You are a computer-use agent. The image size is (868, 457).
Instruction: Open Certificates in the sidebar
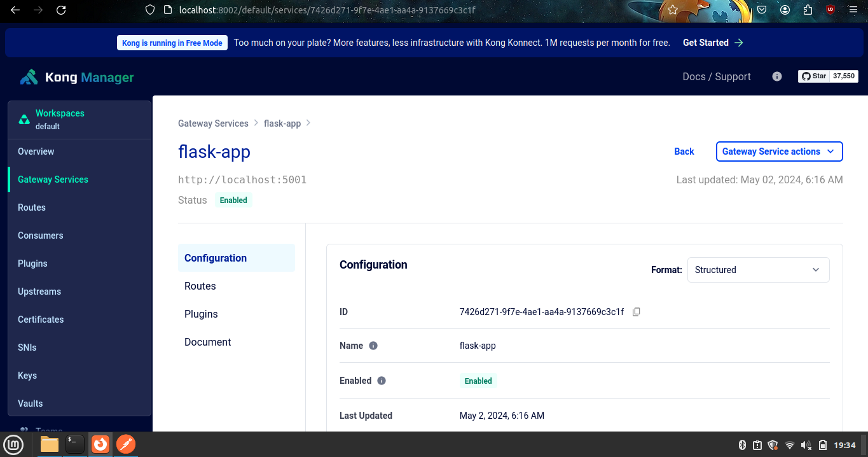(79, 320)
